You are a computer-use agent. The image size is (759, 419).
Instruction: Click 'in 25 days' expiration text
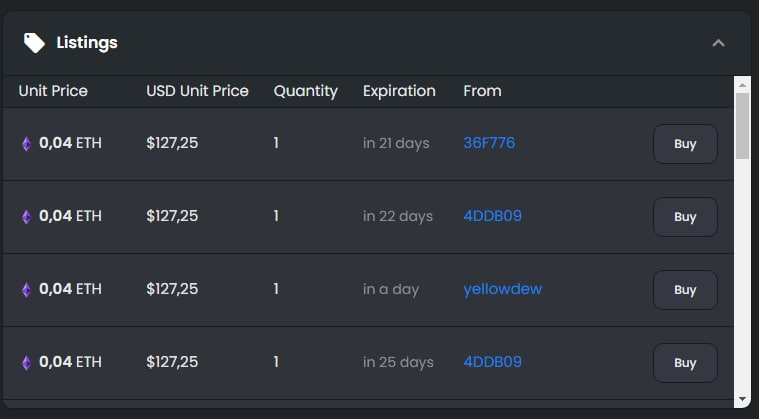pyautogui.click(x=398, y=362)
